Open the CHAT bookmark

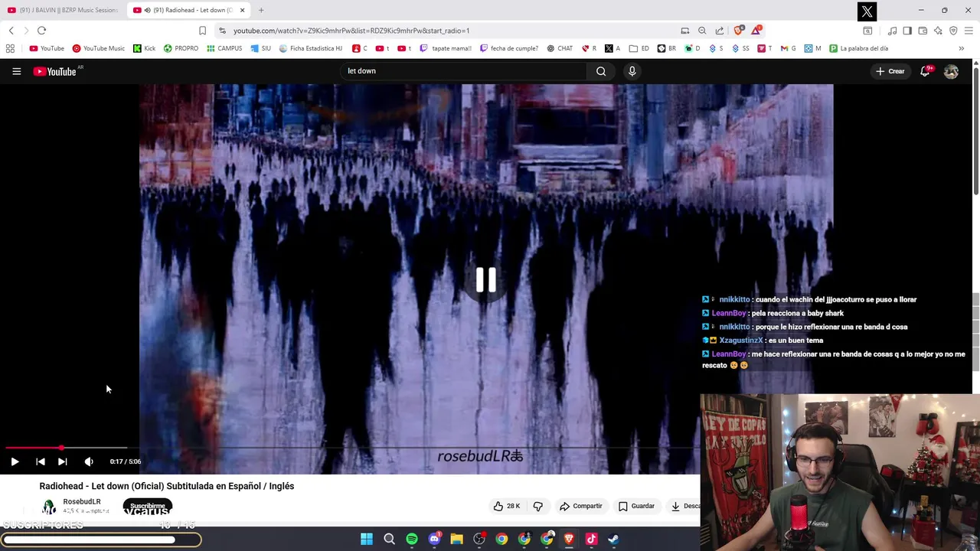560,48
